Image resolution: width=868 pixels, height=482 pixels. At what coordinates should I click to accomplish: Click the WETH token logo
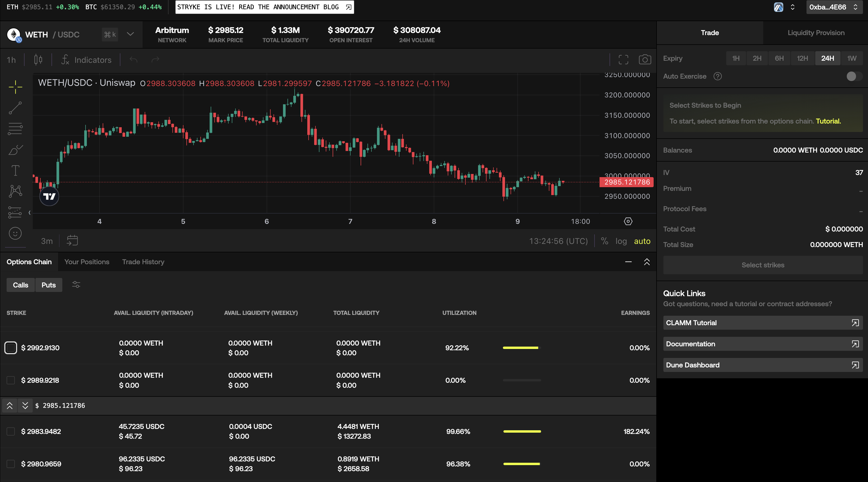[x=14, y=34]
